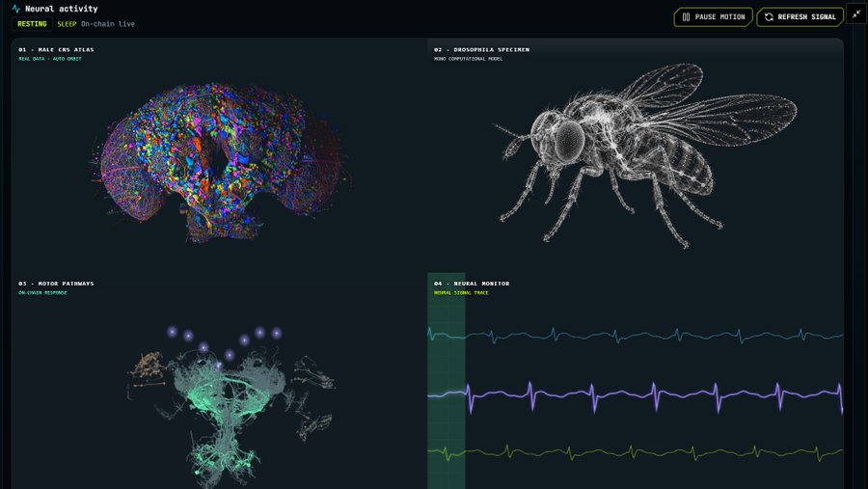This screenshot has width=868, height=489.
Task: Click the 'On-chain live' status text
Action: point(108,24)
